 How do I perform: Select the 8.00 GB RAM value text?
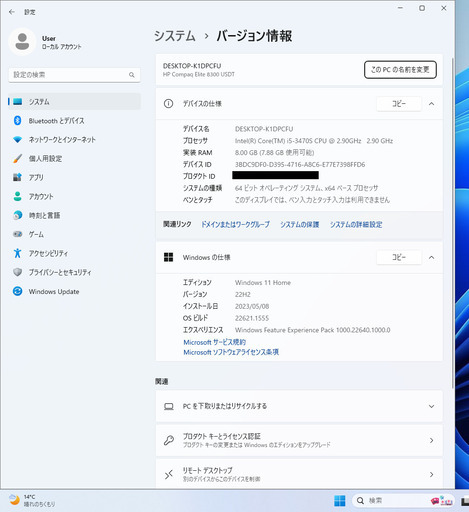274,152
